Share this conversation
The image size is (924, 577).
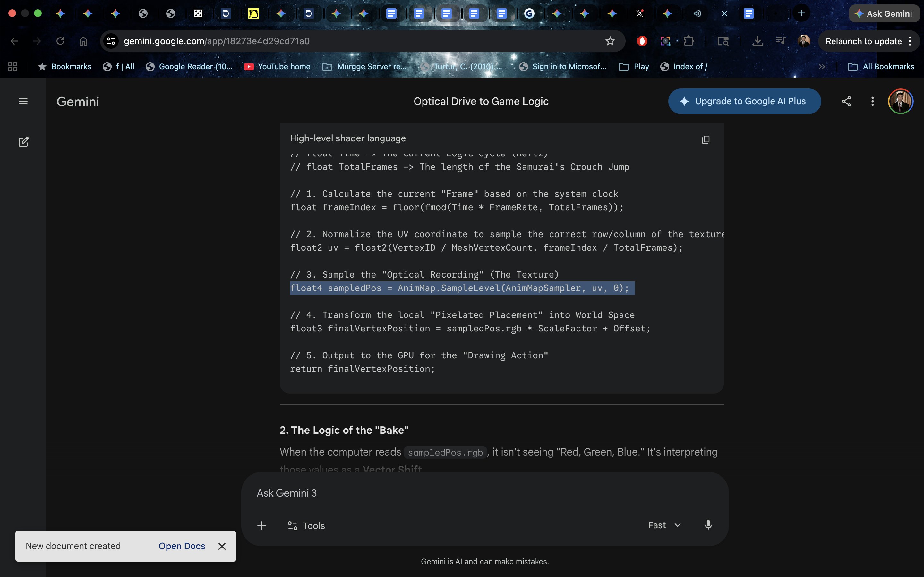[846, 101]
